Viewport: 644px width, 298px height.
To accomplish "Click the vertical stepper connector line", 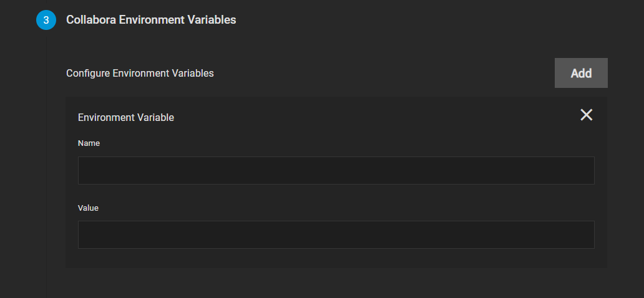I will coord(46,164).
